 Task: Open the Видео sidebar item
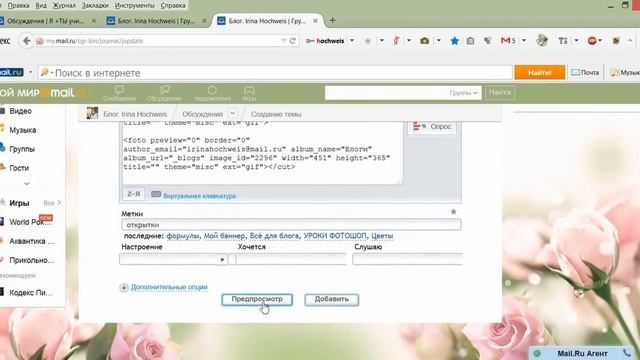tap(20, 111)
